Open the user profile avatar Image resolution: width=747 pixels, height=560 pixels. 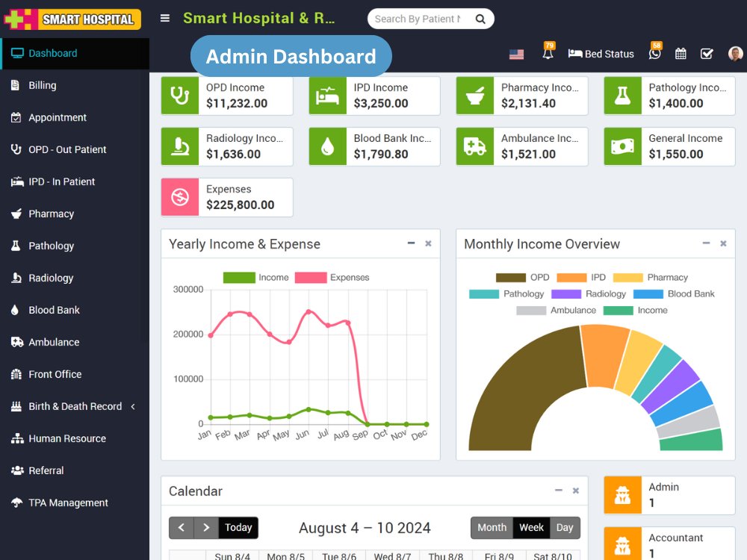point(735,53)
